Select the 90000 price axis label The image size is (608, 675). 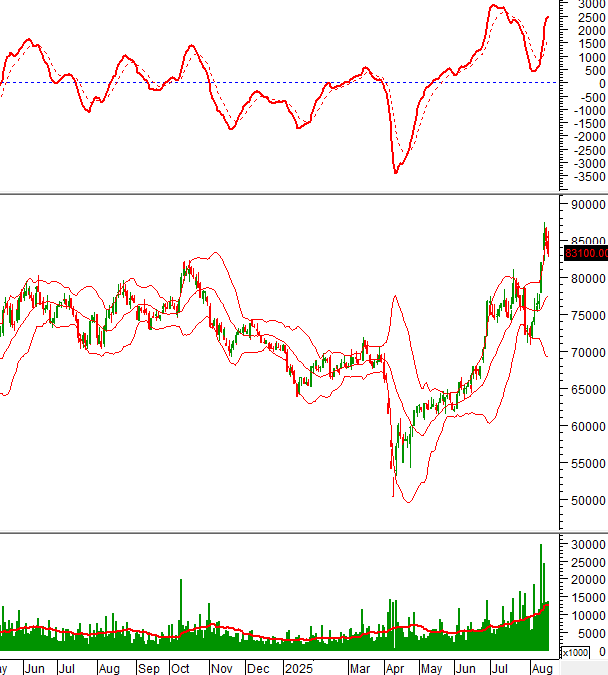point(589,205)
